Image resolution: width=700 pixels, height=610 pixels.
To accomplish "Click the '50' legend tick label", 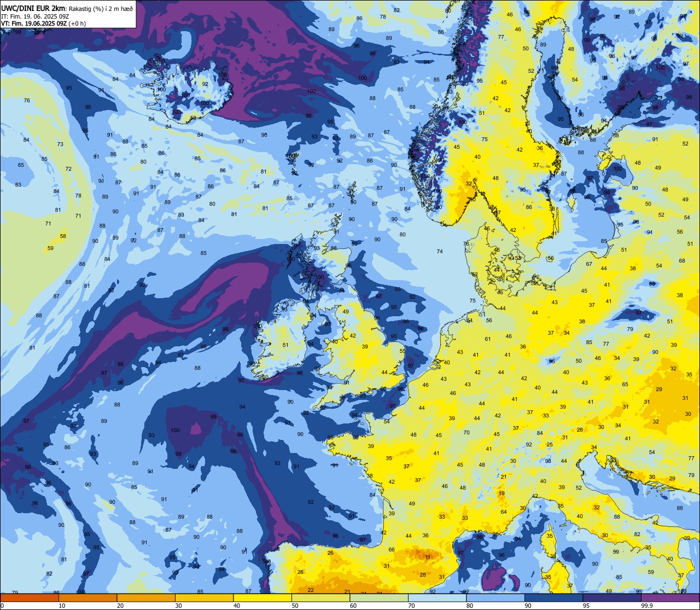I will pyautogui.click(x=295, y=606).
